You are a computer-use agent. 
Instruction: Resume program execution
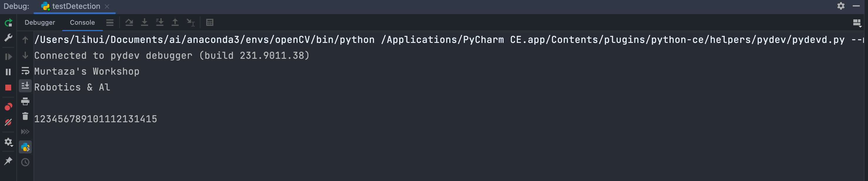[9, 57]
